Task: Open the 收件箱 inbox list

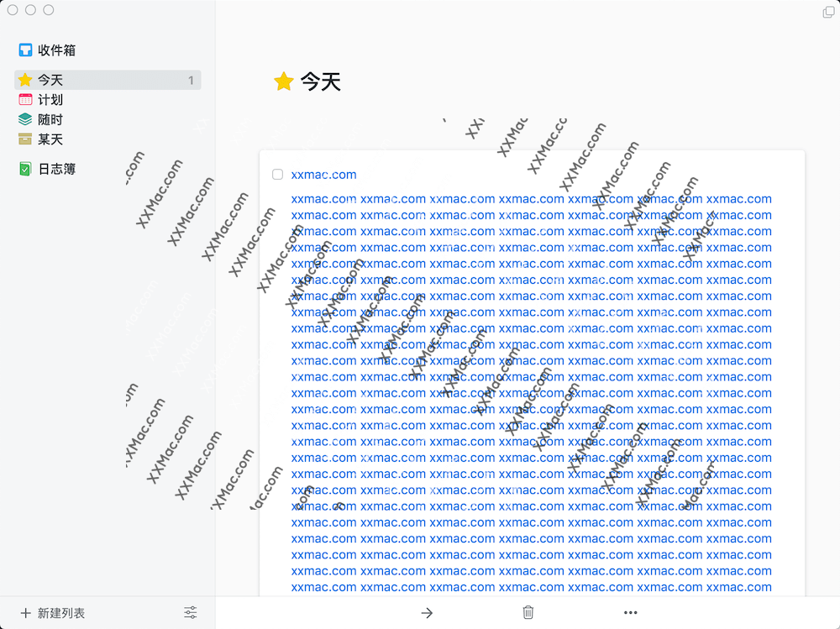Action: point(55,50)
